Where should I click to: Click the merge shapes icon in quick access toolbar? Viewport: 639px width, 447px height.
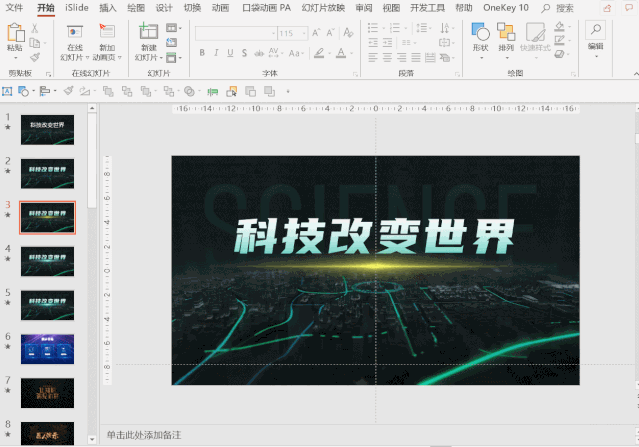[x=189, y=91]
